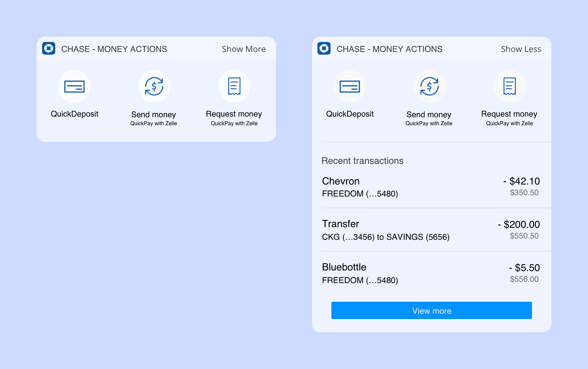Click 'CHASE - MONEY ACTIONS' title in expanded widget

[x=389, y=49]
